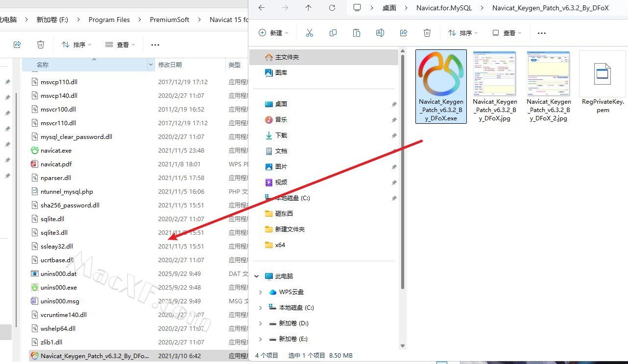Image resolution: width=628 pixels, height=364 pixels.
Task: Expand 新加卷 (E:) tree node
Action: (261, 339)
